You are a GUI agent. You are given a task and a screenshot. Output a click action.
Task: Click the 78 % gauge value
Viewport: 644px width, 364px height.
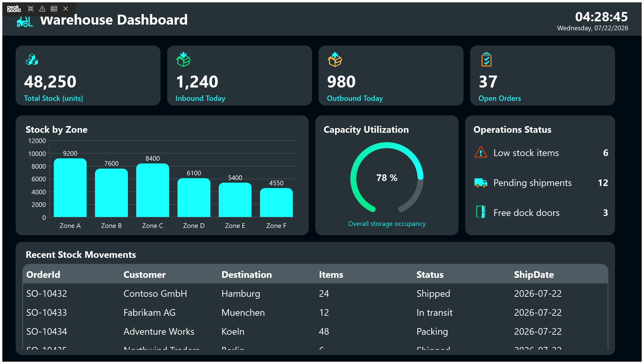[x=387, y=178]
